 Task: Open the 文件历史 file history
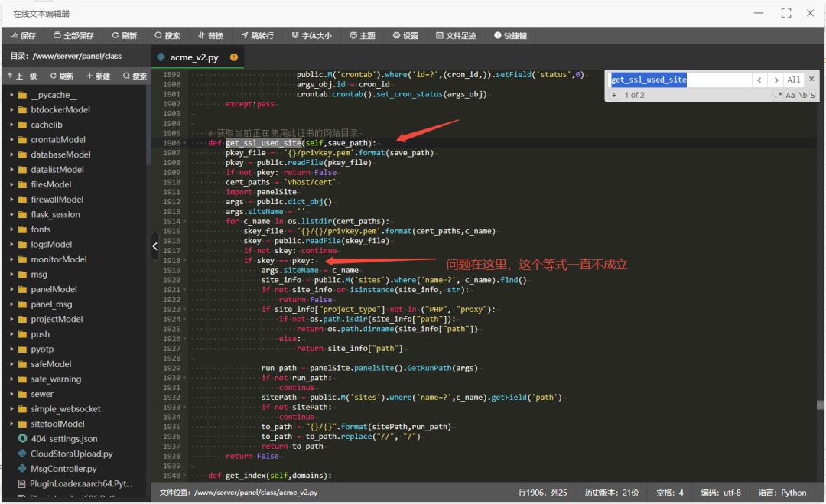click(456, 36)
